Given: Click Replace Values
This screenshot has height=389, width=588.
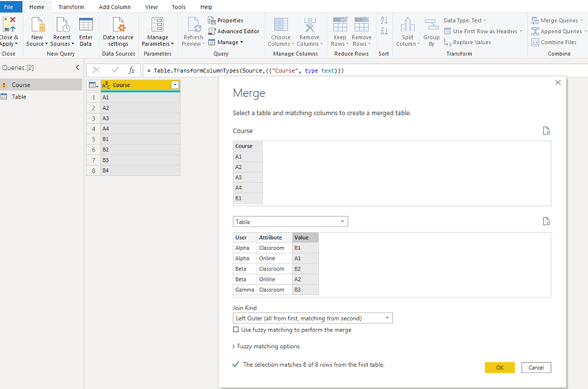Looking at the screenshot, I should pyautogui.click(x=467, y=43).
